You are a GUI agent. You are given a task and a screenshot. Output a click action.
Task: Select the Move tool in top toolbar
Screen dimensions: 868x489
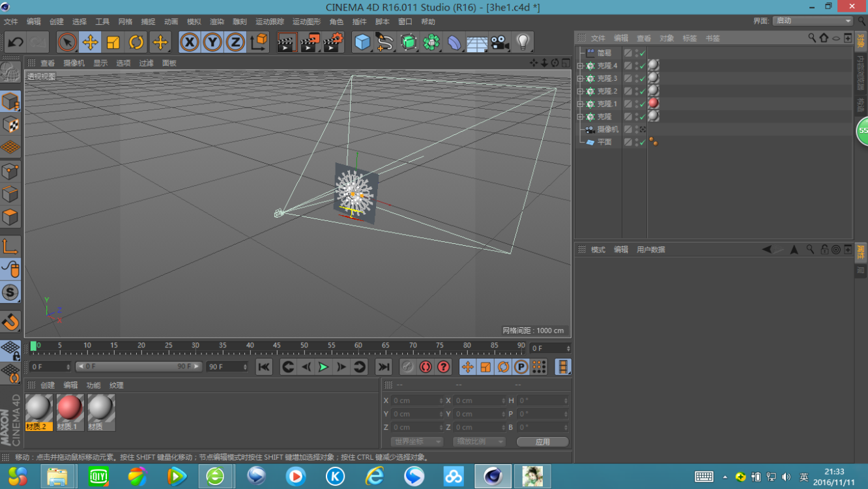pos(90,43)
